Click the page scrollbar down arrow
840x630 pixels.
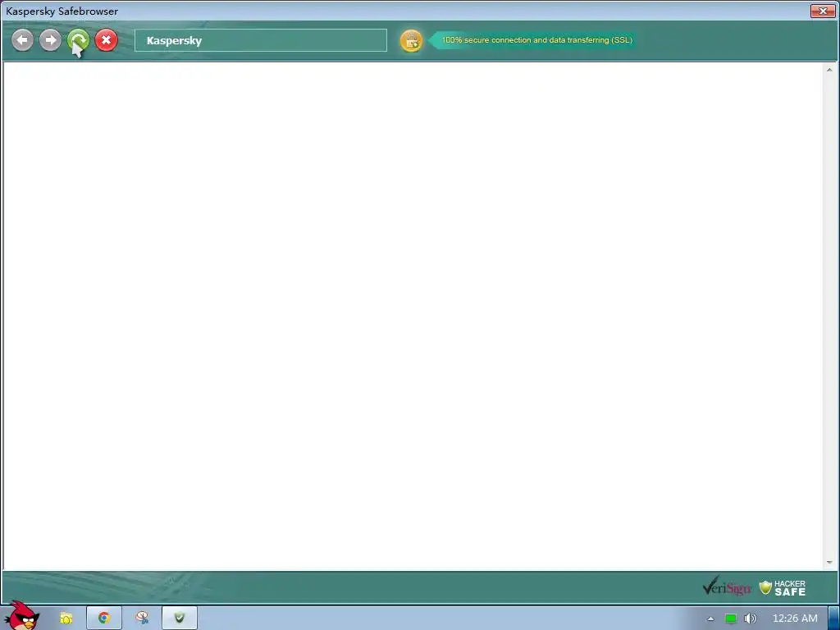coord(829,563)
